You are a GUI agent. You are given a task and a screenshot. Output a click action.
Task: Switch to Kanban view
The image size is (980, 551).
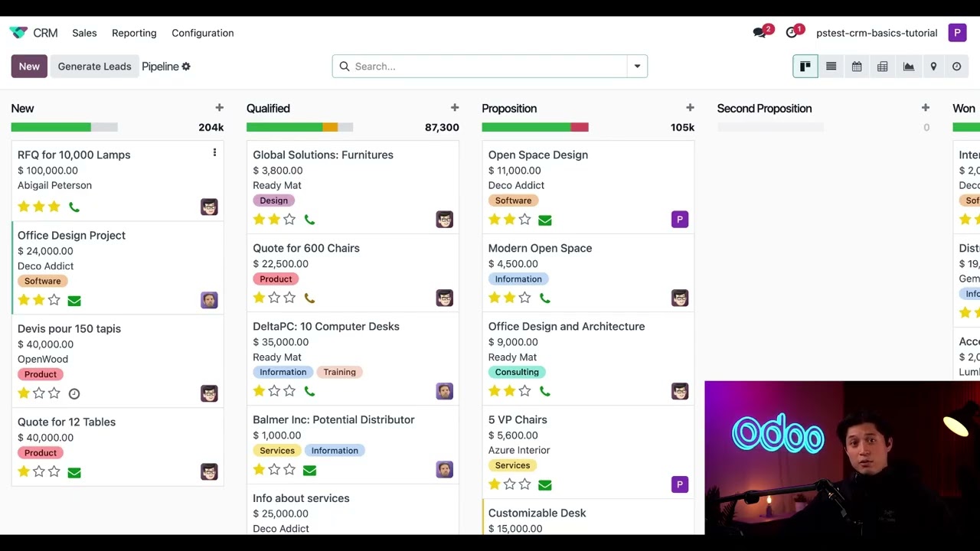tap(805, 67)
